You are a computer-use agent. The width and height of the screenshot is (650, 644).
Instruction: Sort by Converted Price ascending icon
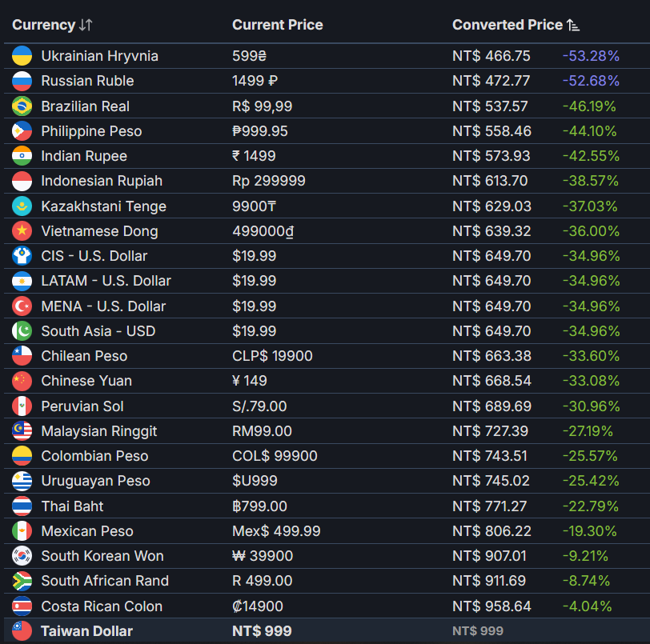[x=573, y=26]
